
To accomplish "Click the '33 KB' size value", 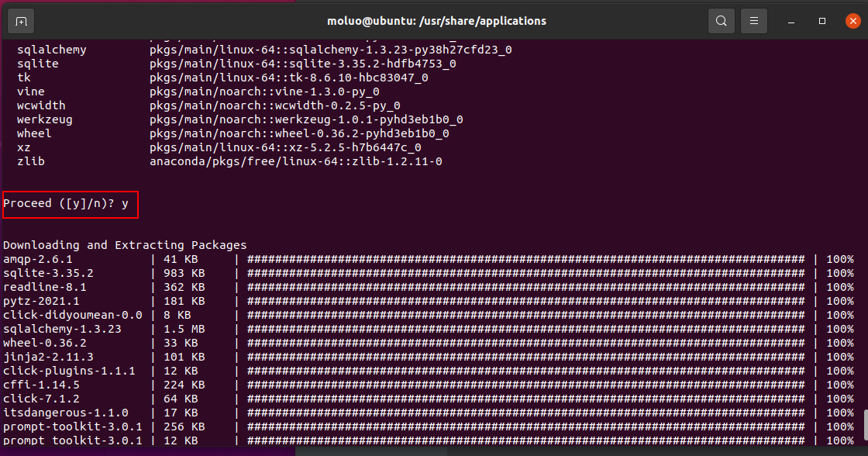I will (181, 343).
